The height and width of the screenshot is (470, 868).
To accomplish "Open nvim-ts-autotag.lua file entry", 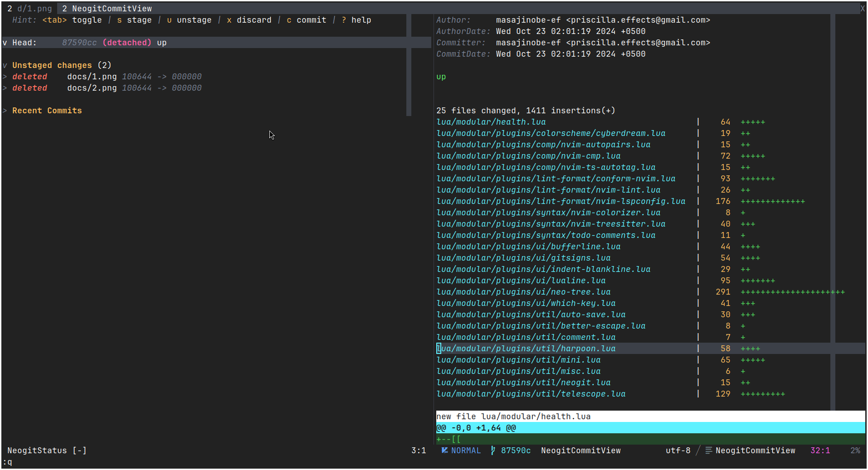I will pos(546,167).
